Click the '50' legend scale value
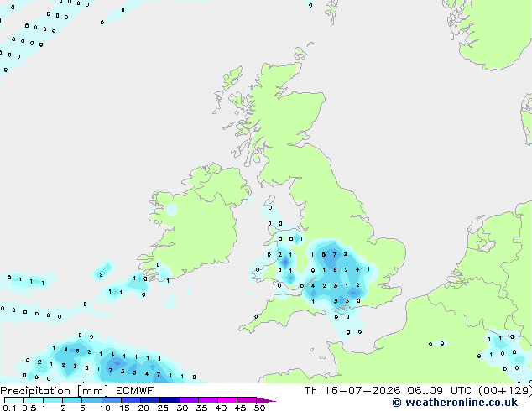This screenshot has width=532, height=411. [x=260, y=408]
